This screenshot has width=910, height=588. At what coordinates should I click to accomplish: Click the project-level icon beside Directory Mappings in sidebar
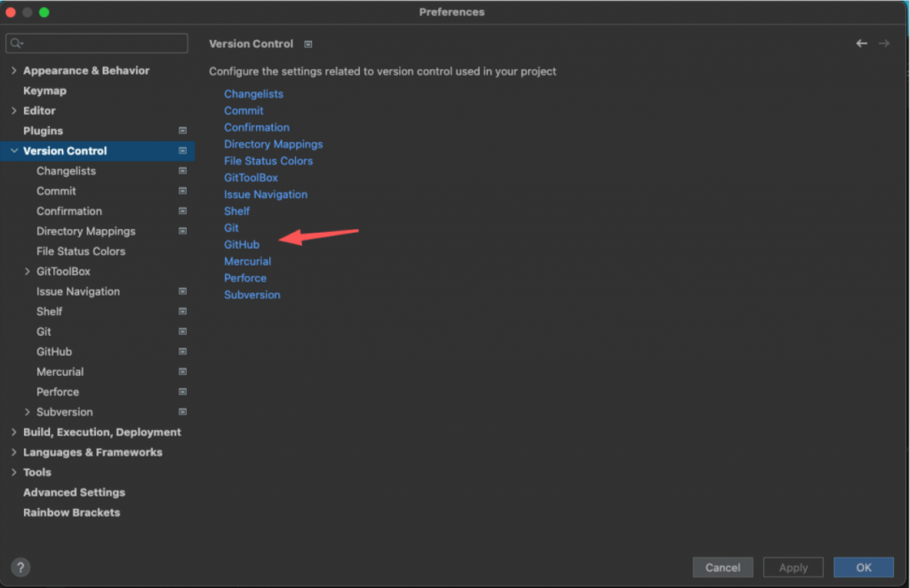pyautogui.click(x=182, y=231)
